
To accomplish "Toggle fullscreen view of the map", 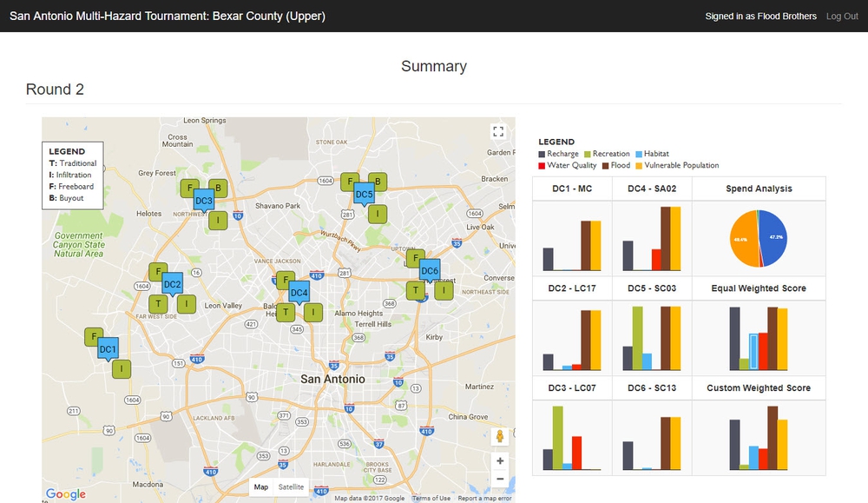I will coord(498,132).
